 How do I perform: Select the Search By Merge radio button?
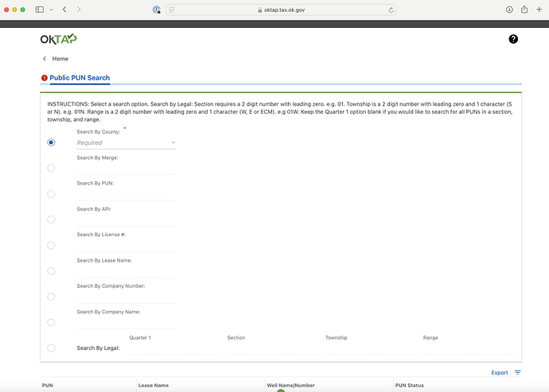[51, 169]
